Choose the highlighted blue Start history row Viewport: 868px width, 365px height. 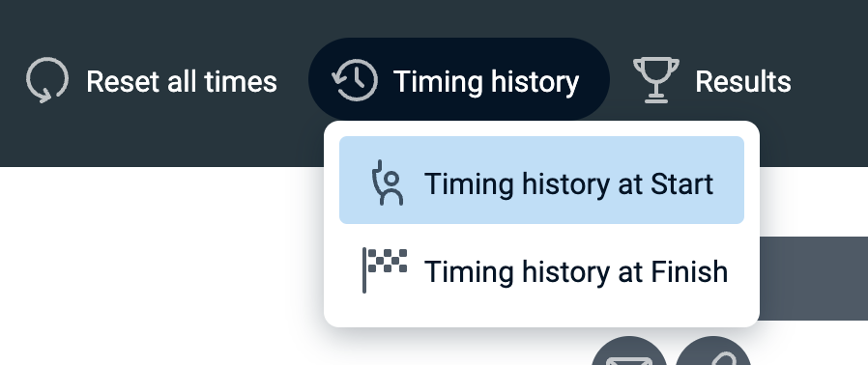pos(541,181)
